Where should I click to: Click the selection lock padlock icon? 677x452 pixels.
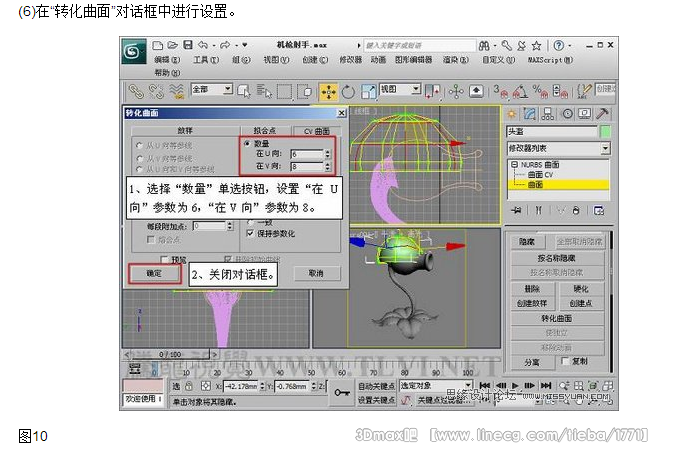click(189, 386)
